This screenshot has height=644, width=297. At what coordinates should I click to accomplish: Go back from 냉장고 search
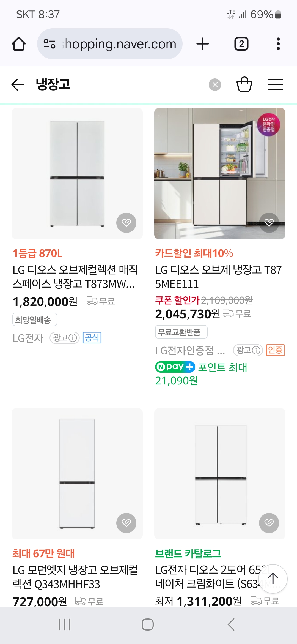[x=18, y=84]
